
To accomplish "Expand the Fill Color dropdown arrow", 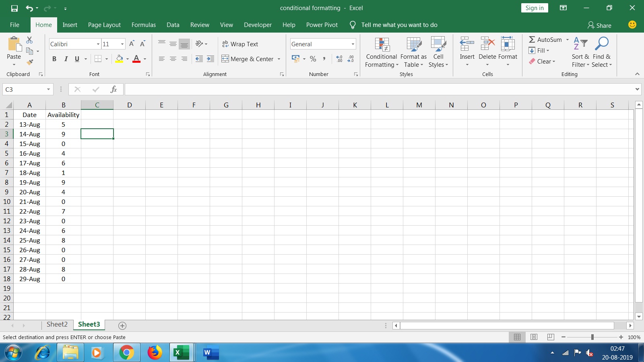I will [x=127, y=59].
